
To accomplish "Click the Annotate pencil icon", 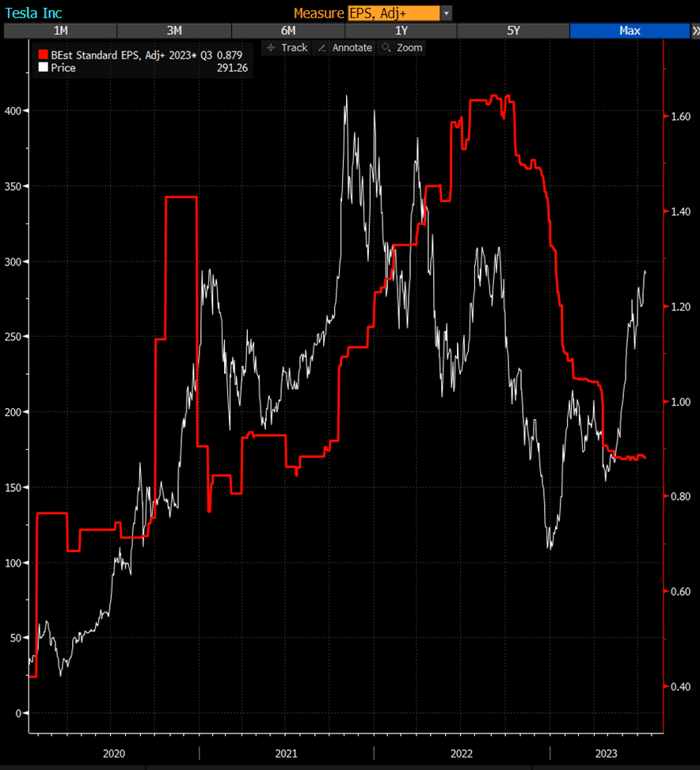I will coord(321,48).
